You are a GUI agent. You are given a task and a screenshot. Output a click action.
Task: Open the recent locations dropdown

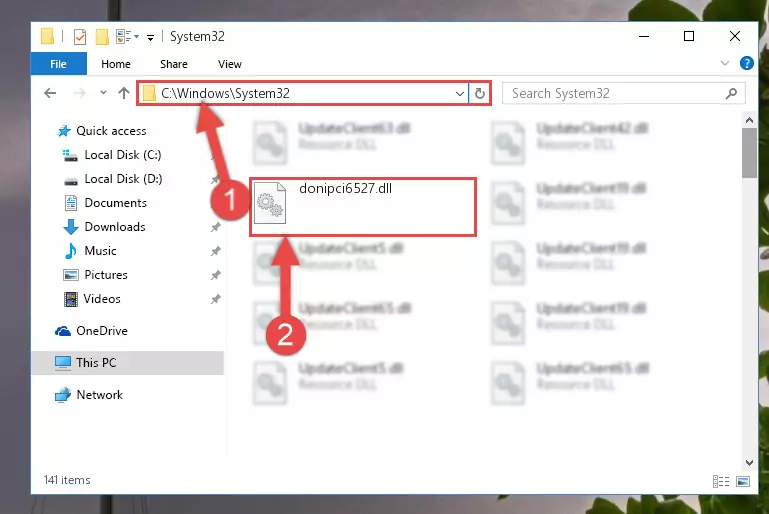(103, 93)
